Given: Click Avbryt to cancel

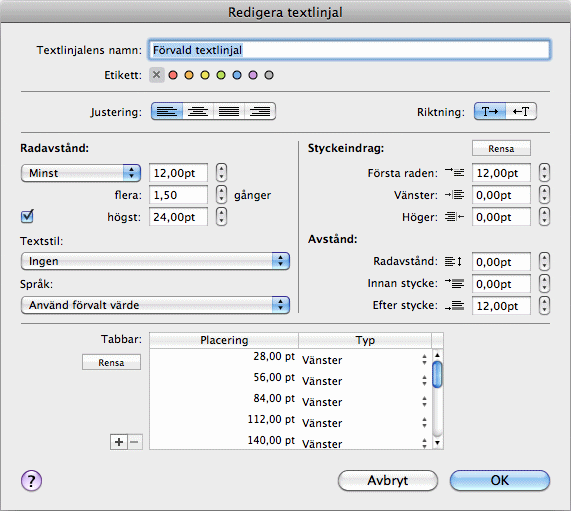Looking at the screenshot, I should coord(388,480).
